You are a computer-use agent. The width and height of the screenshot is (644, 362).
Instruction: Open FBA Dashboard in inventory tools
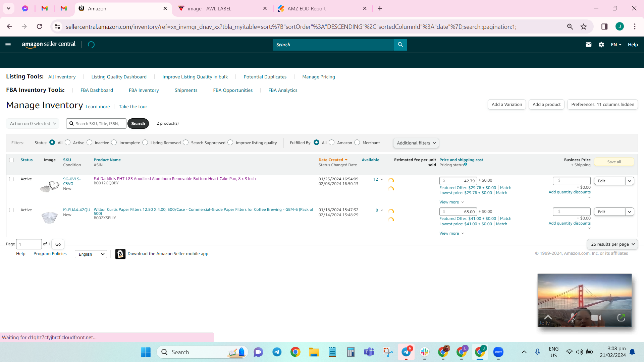click(x=97, y=90)
